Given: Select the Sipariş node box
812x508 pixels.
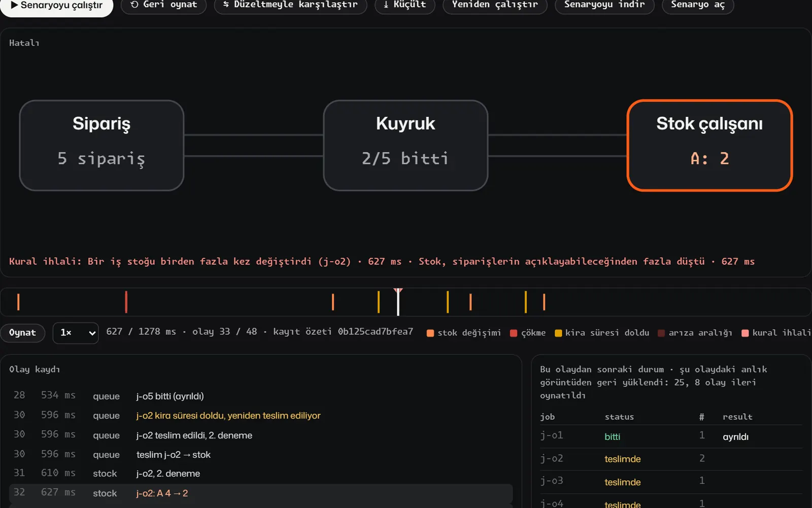Looking at the screenshot, I should point(101,145).
